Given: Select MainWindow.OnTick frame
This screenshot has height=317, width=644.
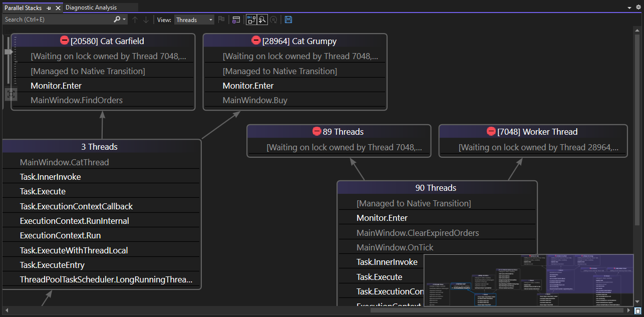Looking at the screenshot, I should point(437,247).
